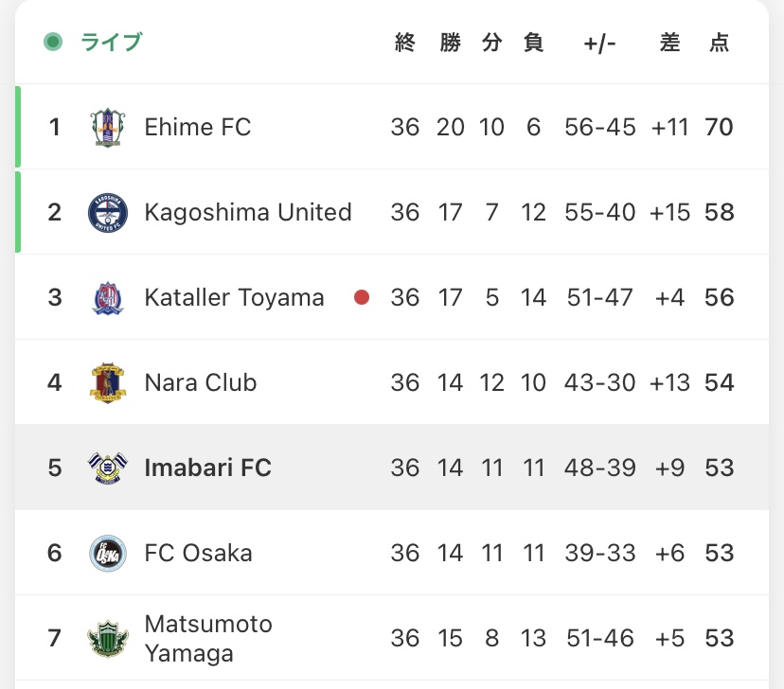
Task: Click the Ehime FC club crest
Action: coord(106,127)
